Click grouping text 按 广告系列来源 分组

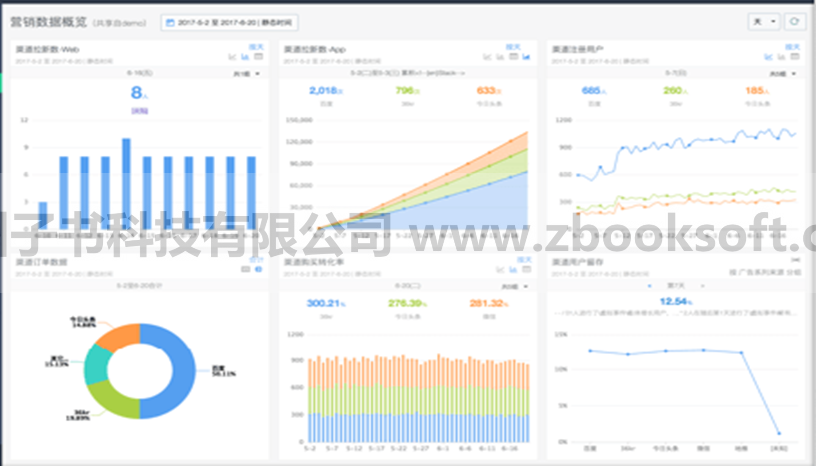pos(765,272)
